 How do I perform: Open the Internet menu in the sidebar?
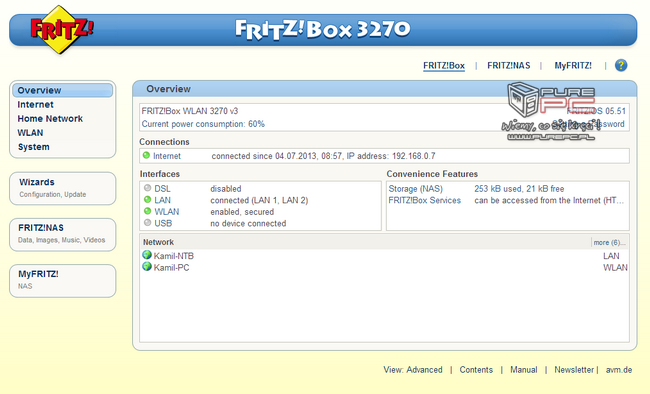pyautogui.click(x=35, y=105)
